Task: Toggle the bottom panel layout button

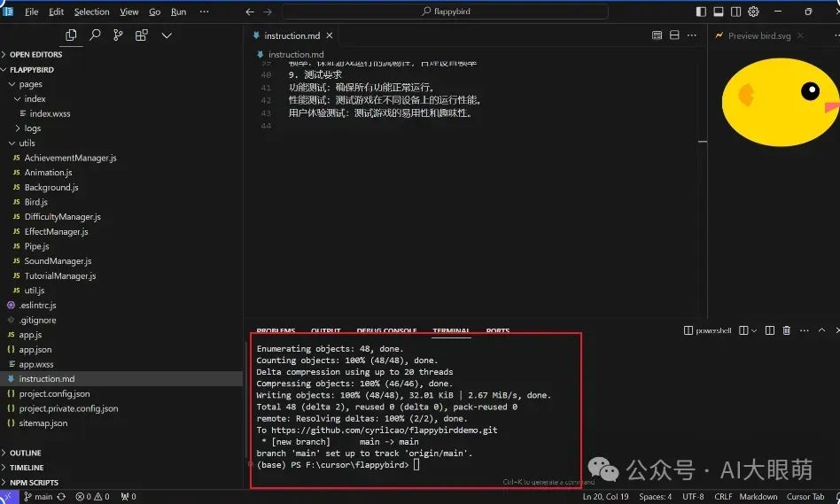Action: tap(719, 12)
